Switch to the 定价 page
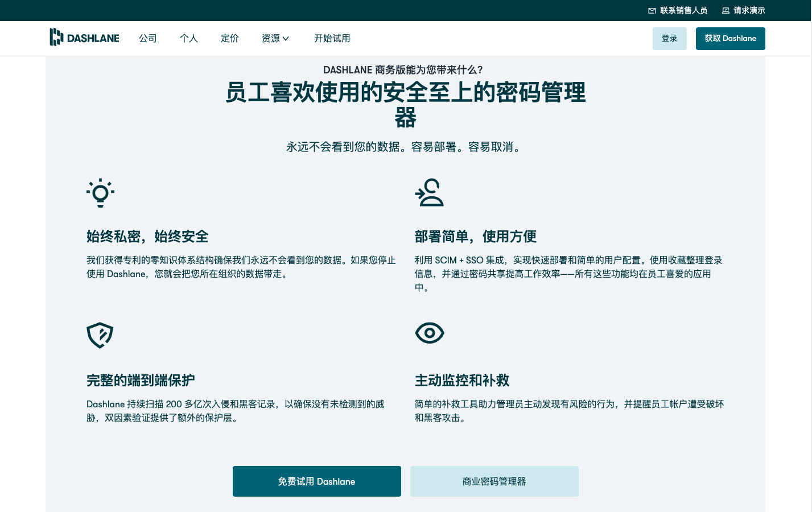 (230, 38)
